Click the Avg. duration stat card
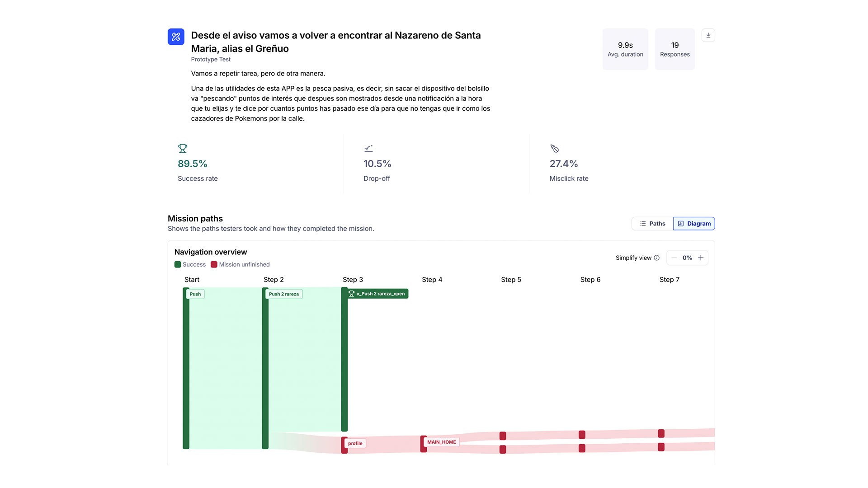Image resolution: width=868 pixels, height=488 pixels. point(625,49)
